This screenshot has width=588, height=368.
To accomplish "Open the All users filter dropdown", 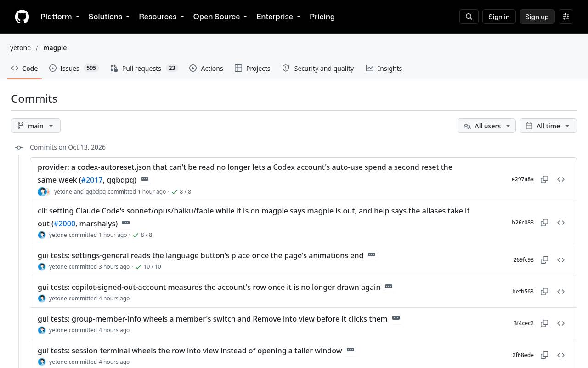I will pos(486,126).
